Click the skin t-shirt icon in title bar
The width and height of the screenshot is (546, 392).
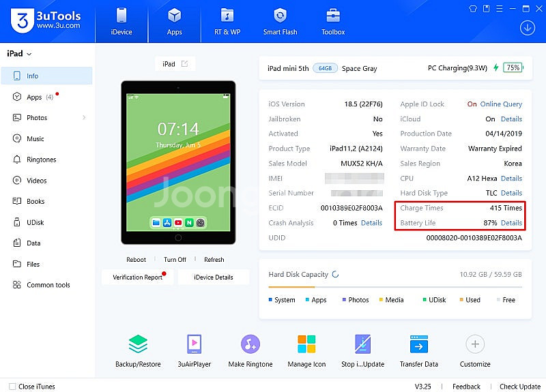[x=473, y=9]
